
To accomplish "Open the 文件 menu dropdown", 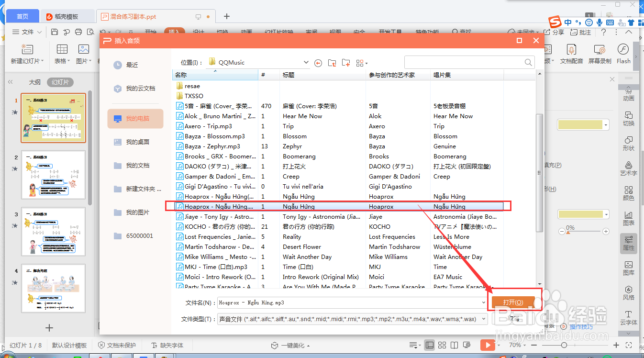I will point(27,32).
